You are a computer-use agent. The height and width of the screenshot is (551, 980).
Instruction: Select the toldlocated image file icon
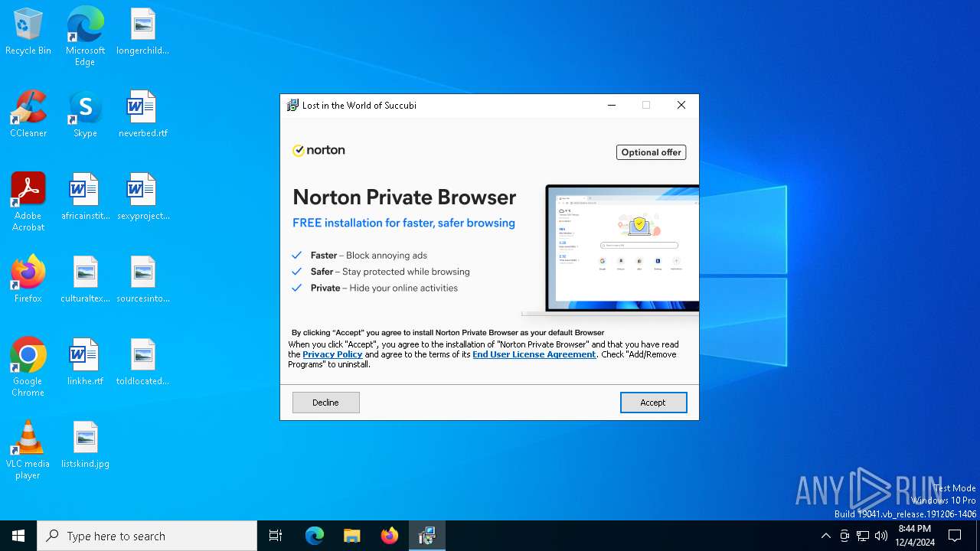[142, 363]
